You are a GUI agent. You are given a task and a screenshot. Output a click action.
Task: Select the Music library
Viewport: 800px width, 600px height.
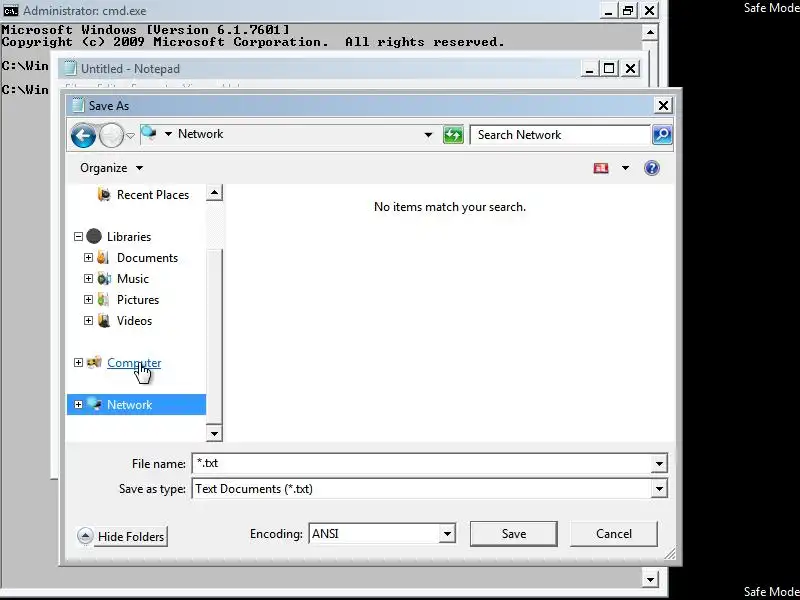(133, 279)
